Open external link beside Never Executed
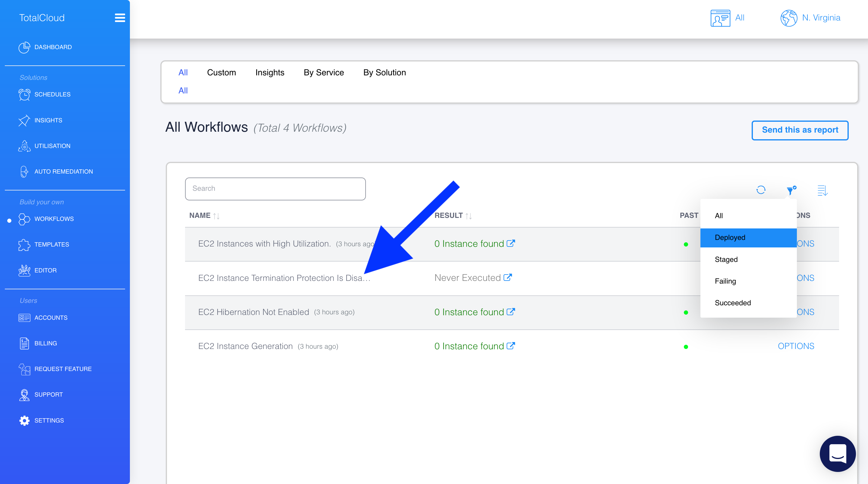The width and height of the screenshot is (868, 484). [508, 277]
